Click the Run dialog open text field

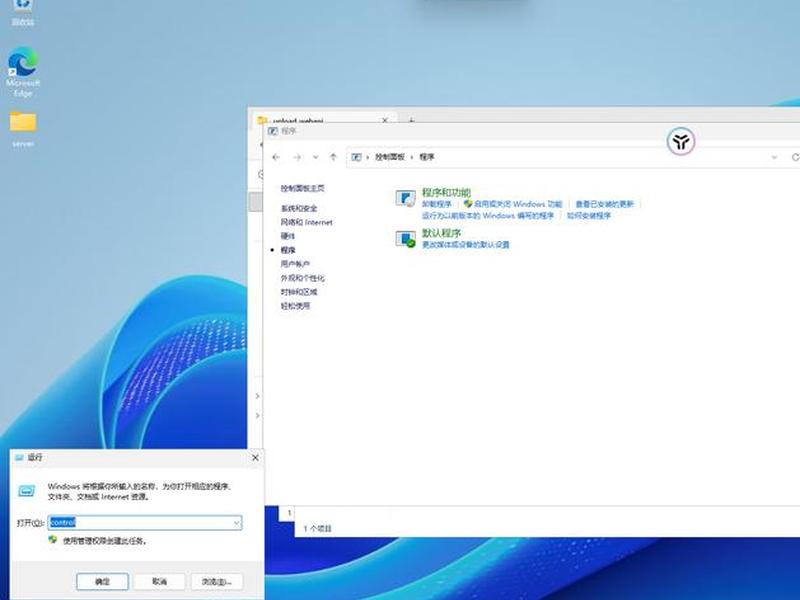[145, 522]
